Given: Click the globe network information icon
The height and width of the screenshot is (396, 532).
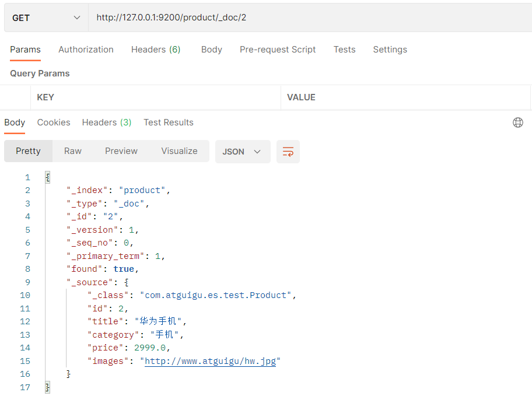Looking at the screenshot, I should tap(518, 122).
